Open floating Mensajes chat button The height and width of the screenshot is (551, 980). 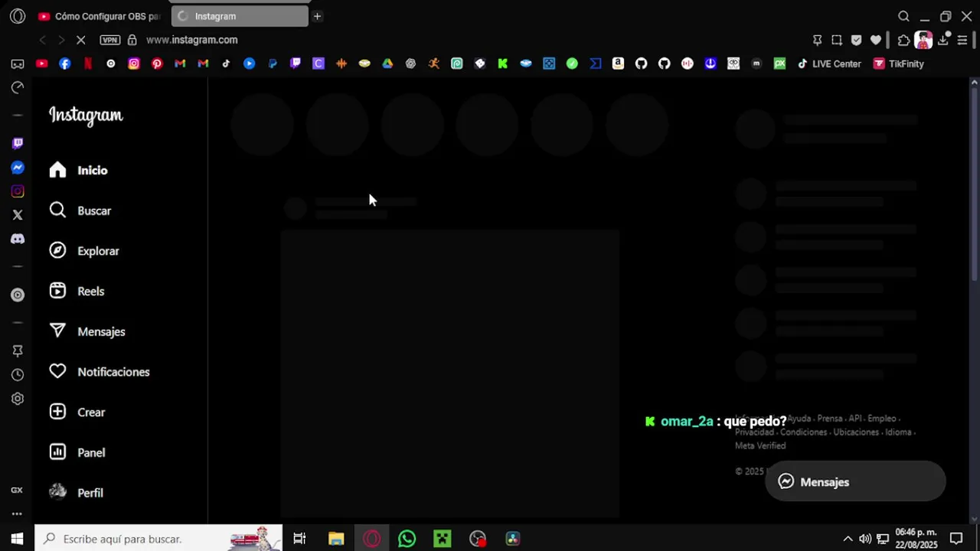[855, 481]
